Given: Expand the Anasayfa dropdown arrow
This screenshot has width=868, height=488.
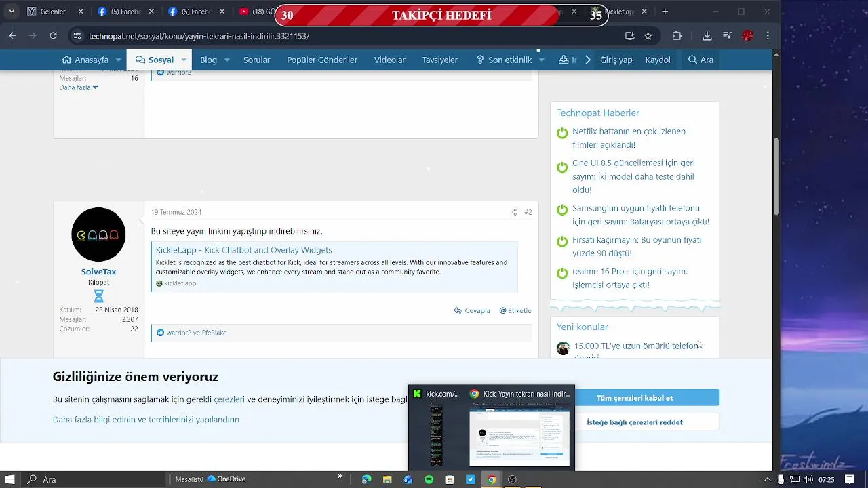Looking at the screenshot, I should tap(118, 60).
